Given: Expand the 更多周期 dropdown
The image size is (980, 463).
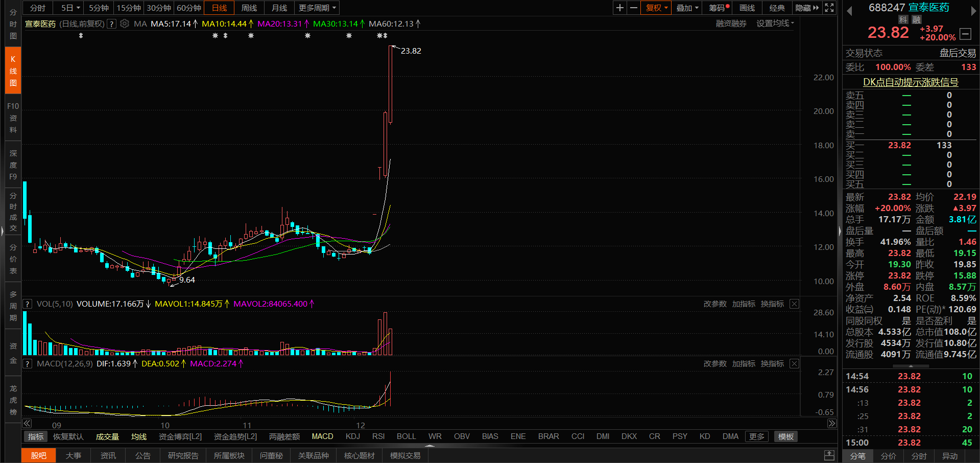Looking at the screenshot, I should (x=317, y=8).
